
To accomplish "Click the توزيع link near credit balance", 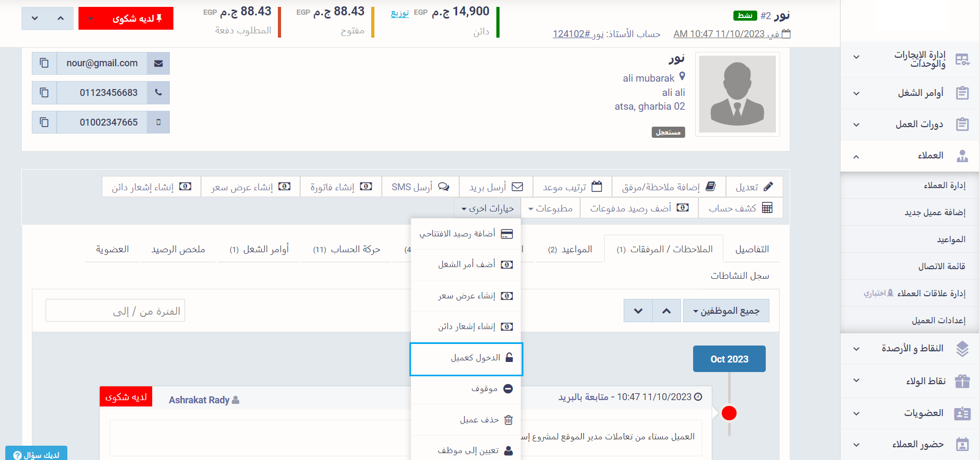I will point(400,13).
